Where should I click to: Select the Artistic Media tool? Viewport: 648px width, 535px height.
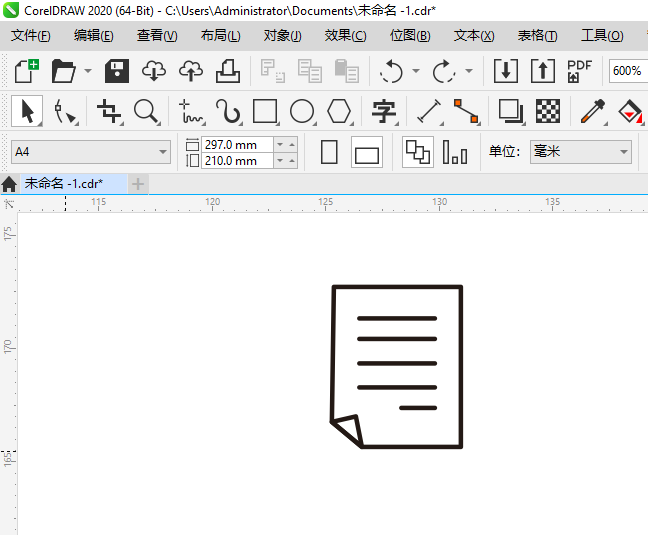pos(228,111)
